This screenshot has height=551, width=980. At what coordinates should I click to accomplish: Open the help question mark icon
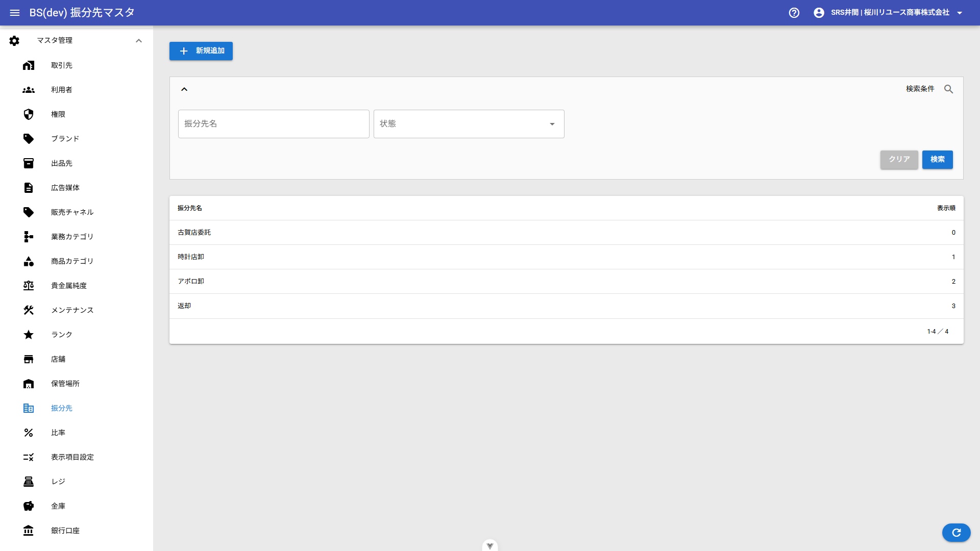pyautogui.click(x=794, y=13)
